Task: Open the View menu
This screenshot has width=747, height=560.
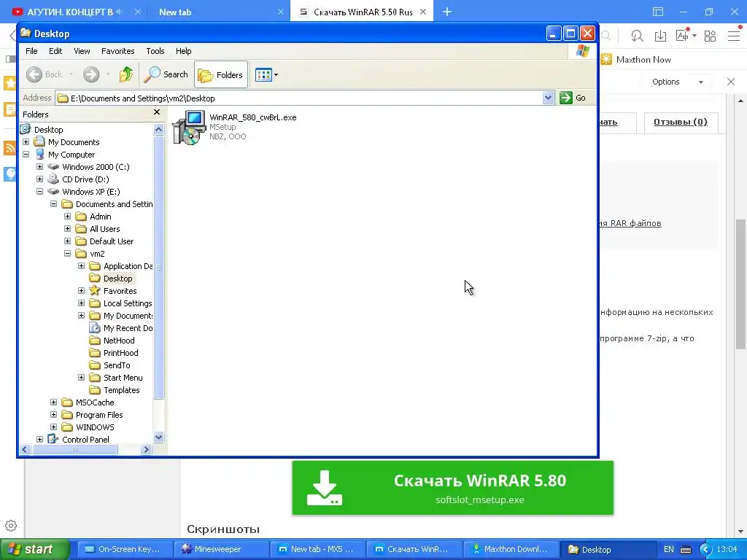Action: [82, 51]
